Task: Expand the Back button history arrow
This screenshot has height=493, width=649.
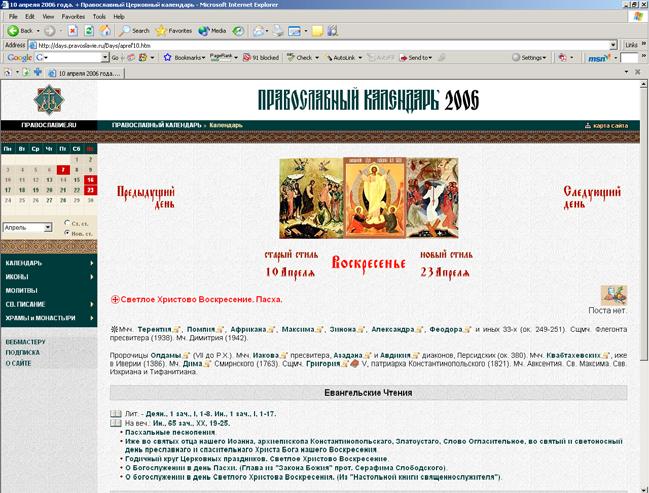Action: coord(38,31)
